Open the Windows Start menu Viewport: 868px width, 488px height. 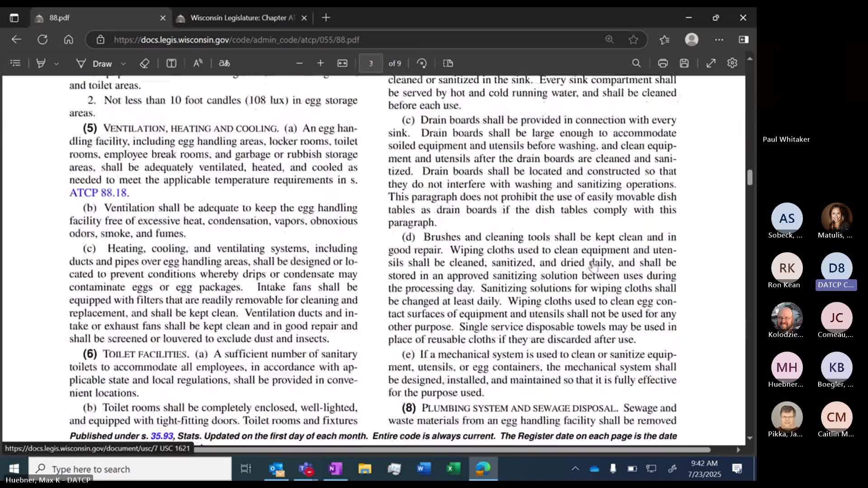14,469
